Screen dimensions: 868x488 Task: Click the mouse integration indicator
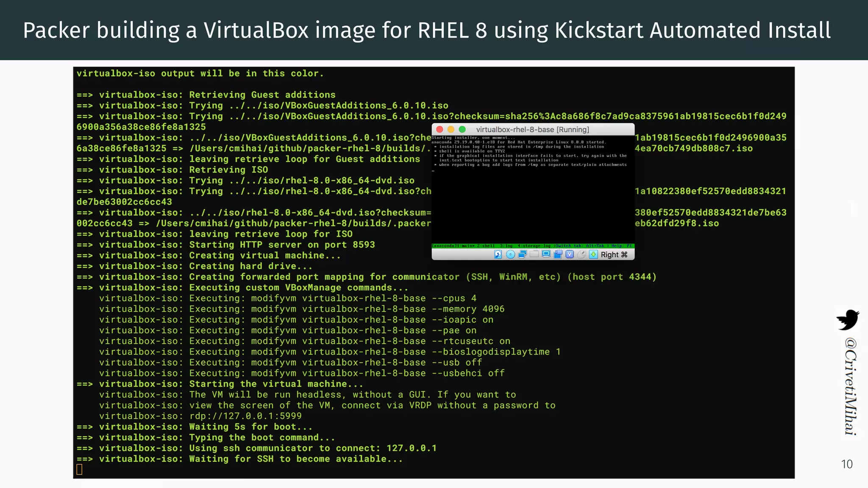tap(581, 254)
